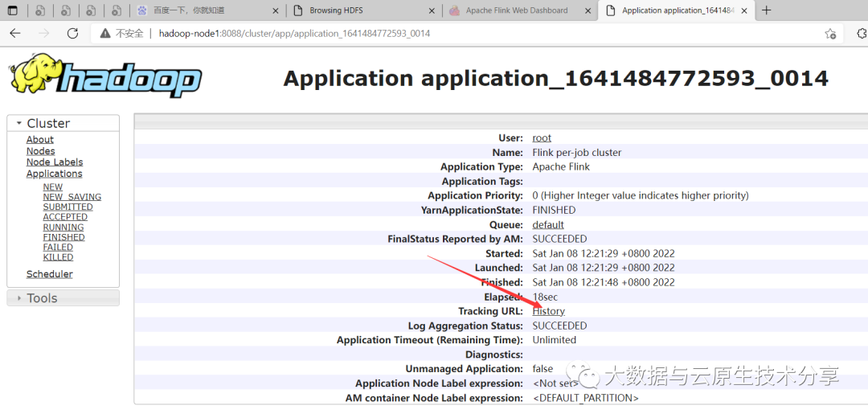The width and height of the screenshot is (868, 414).
Task: Open a new tab with plus button
Action: pos(766,10)
